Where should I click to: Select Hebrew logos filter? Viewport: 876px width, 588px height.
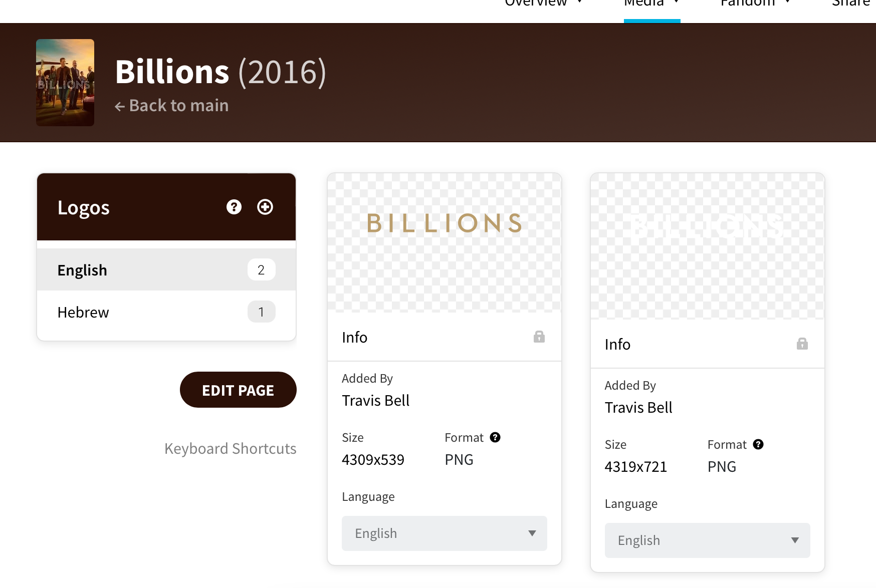coord(166,312)
